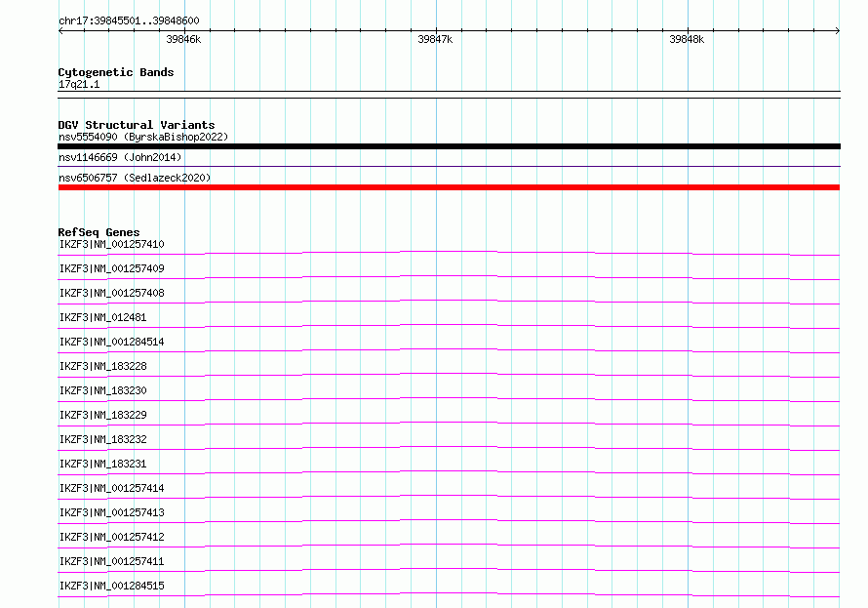
Task: Click the black nsv5554090 variant bar
Action: click(449, 146)
